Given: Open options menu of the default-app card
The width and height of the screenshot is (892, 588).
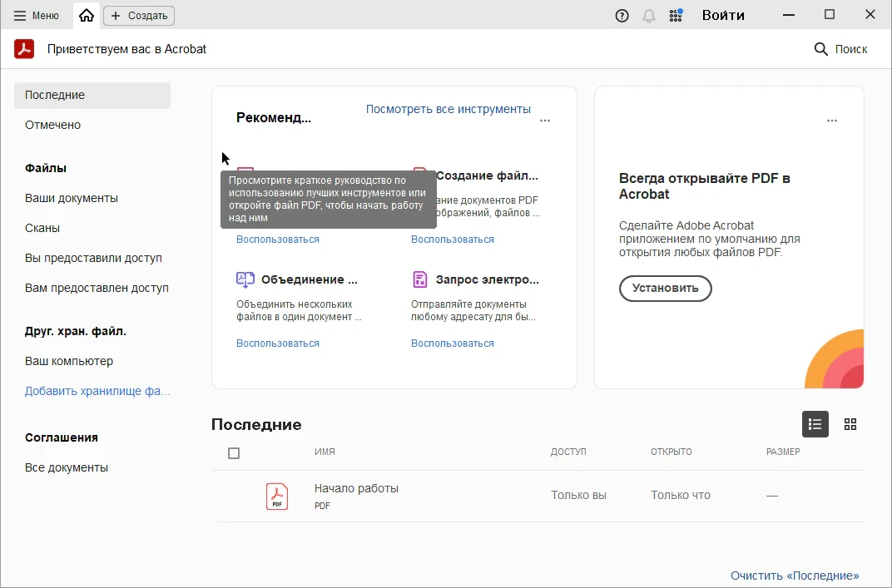Looking at the screenshot, I should pos(832,121).
